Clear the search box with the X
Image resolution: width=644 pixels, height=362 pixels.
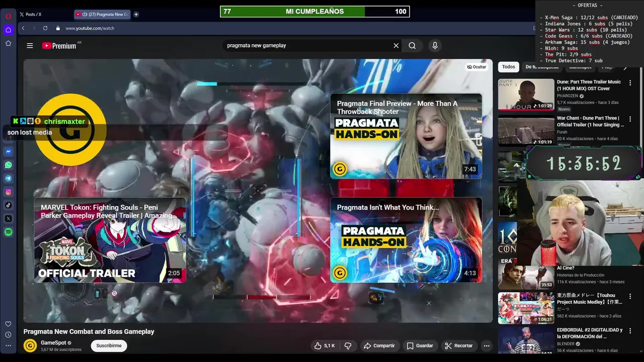[x=396, y=45]
